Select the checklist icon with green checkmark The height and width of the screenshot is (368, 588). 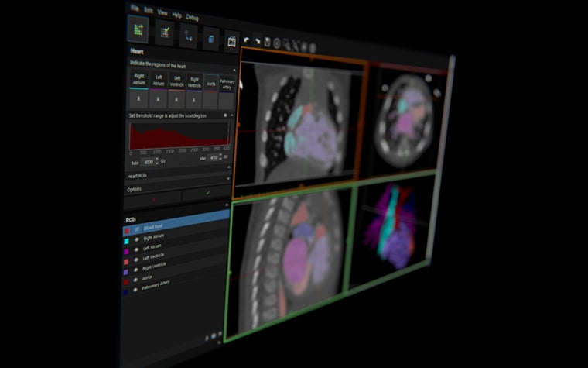[165, 33]
